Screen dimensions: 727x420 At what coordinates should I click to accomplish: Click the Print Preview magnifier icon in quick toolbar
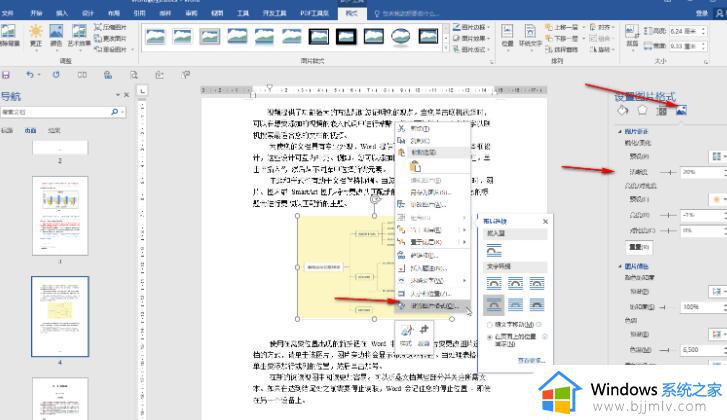[x=134, y=75]
